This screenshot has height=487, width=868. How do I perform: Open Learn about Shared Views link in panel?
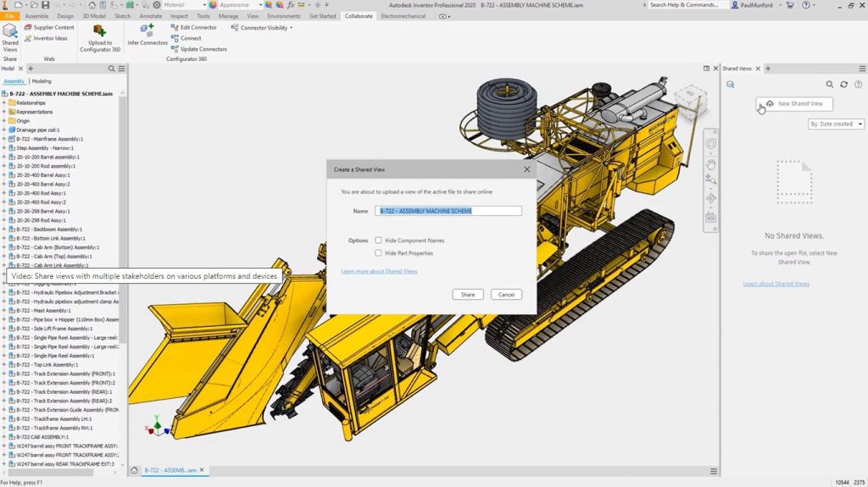click(776, 284)
